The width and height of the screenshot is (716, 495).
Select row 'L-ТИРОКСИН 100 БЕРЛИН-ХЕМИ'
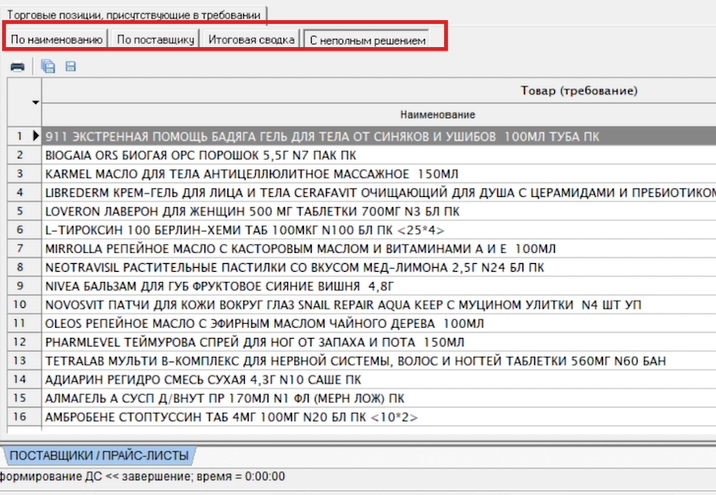[379, 230]
